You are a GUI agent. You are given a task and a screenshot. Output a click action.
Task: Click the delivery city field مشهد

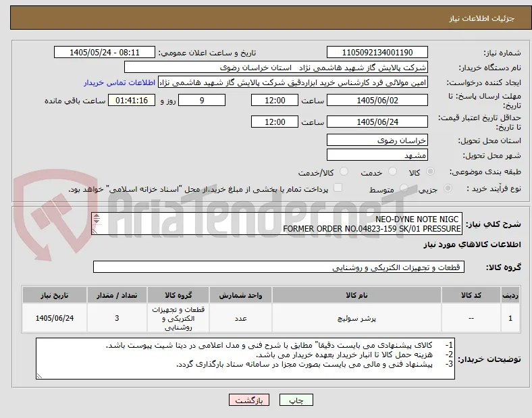(x=377, y=155)
